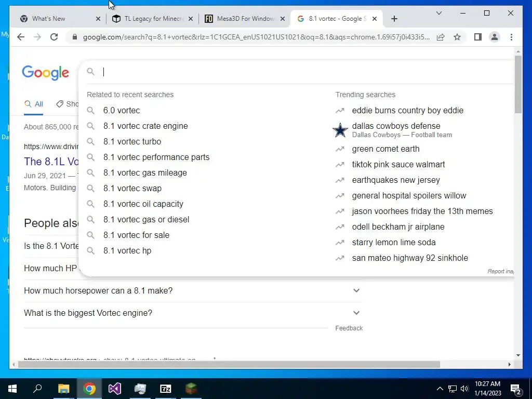Select '8.1 vortec performance parts' suggestion
The image size is (532, 399).
coord(156,157)
